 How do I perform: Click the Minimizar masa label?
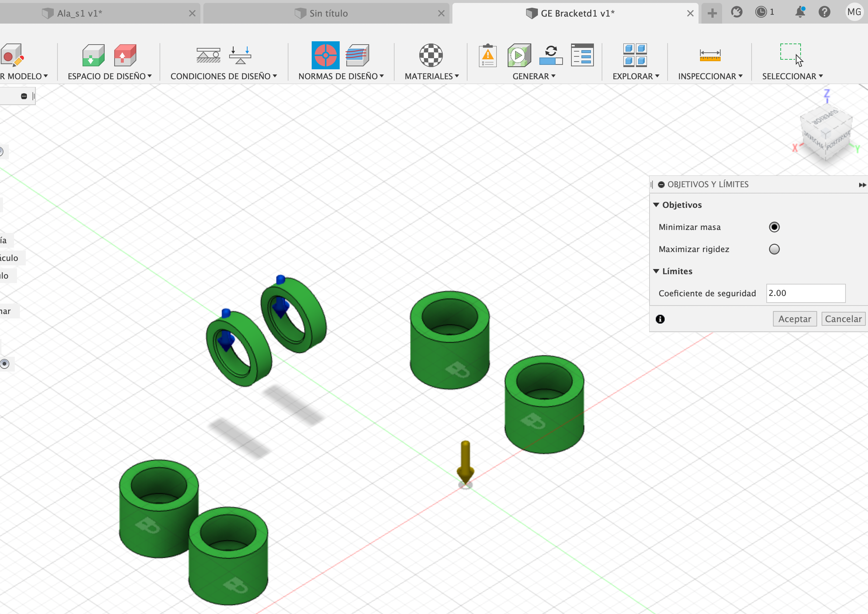coord(689,227)
